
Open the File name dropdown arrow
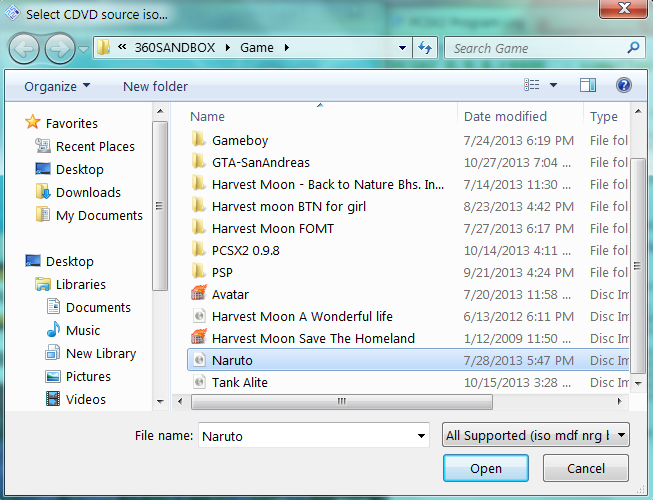point(421,436)
